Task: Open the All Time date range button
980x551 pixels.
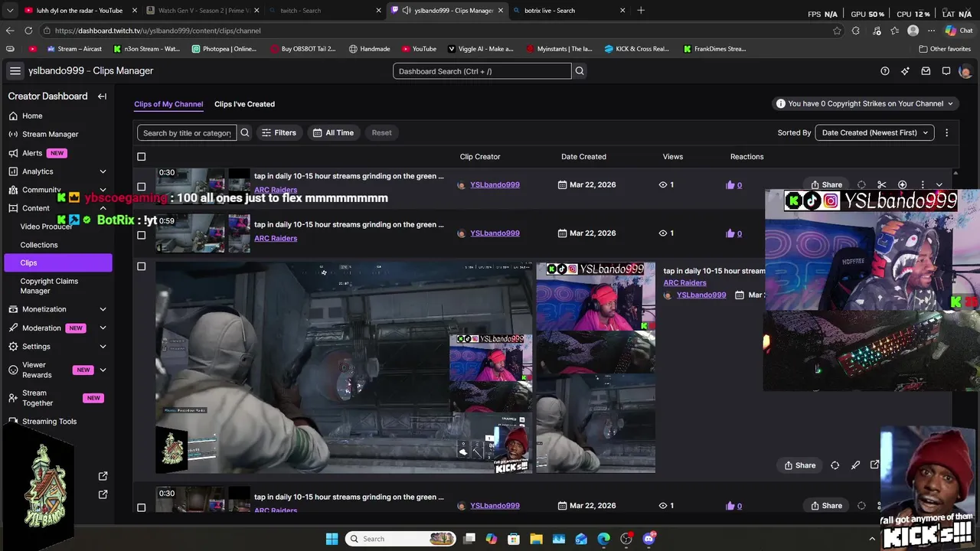Action: click(333, 132)
